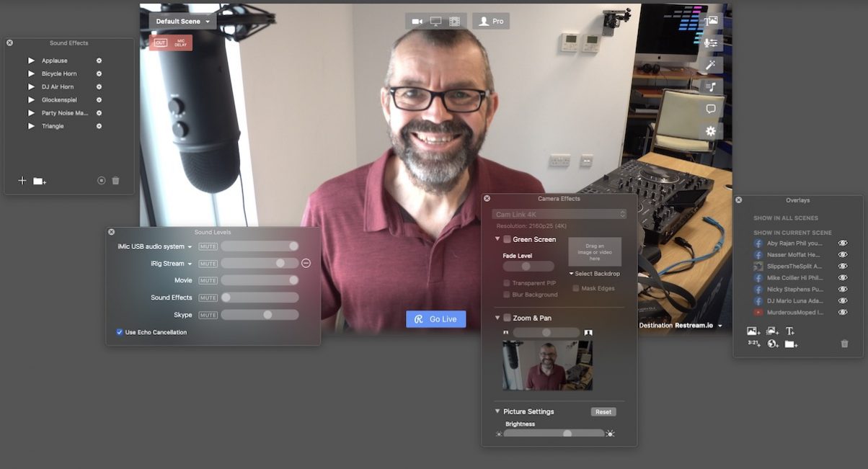Select the screen share monitor icon

435,22
